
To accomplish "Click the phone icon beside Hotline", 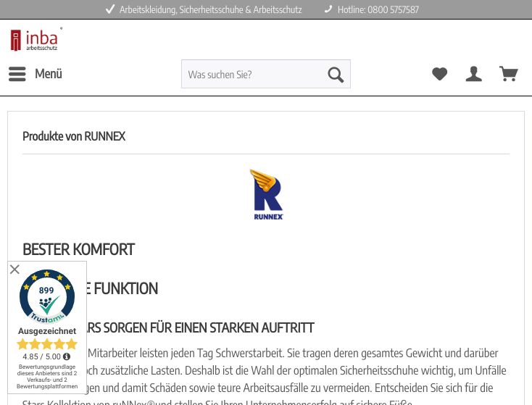I will pos(328,9).
